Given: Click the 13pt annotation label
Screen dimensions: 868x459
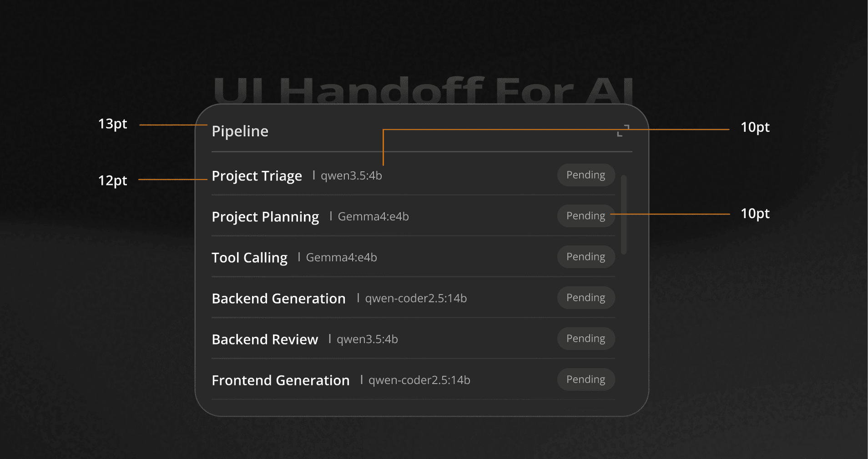Looking at the screenshot, I should [x=113, y=124].
